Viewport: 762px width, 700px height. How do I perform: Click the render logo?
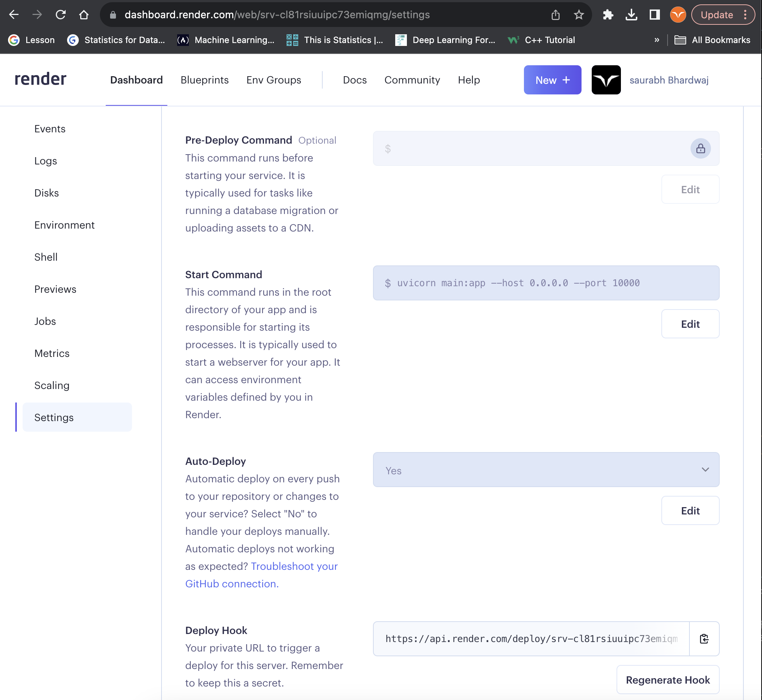click(x=40, y=79)
